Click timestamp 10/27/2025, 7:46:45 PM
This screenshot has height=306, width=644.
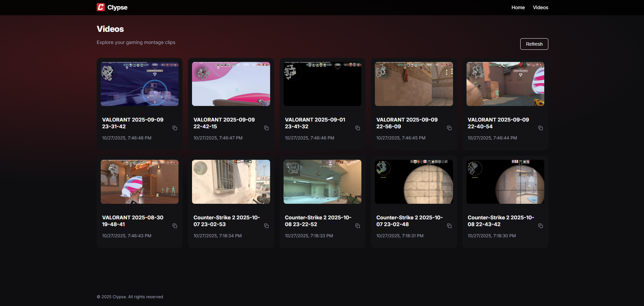click(401, 138)
